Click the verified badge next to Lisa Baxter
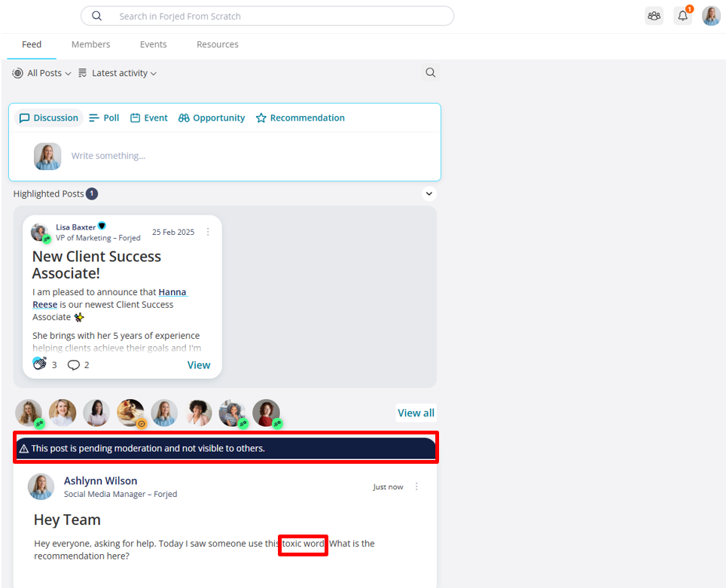The height and width of the screenshot is (588, 726). click(102, 226)
